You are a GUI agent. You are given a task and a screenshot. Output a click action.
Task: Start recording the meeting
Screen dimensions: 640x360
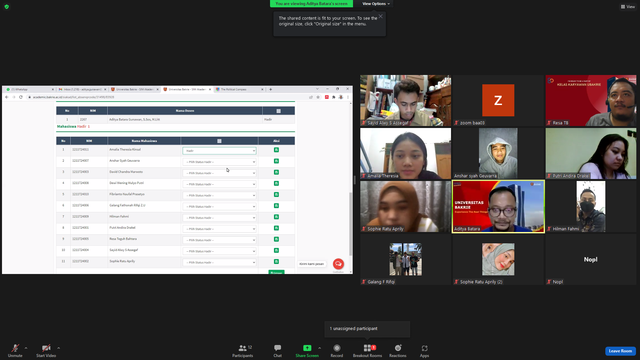point(337,350)
